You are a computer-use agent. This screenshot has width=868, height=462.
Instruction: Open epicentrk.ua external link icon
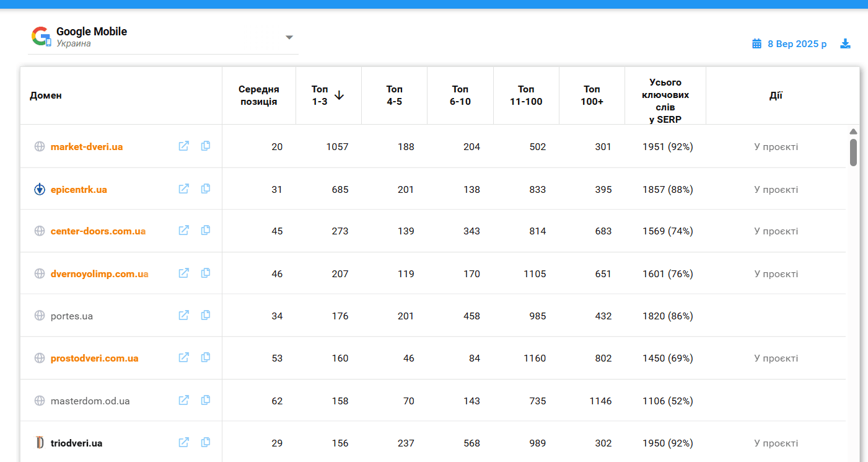pyautogui.click(x=184, y=189)
